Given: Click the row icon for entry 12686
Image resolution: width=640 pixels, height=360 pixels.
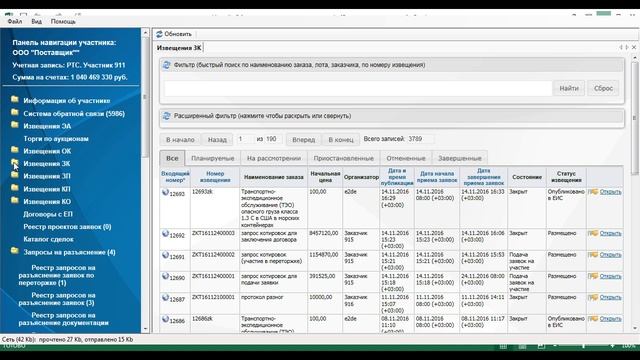Looking at the screenshot, I should click(165, 319).
